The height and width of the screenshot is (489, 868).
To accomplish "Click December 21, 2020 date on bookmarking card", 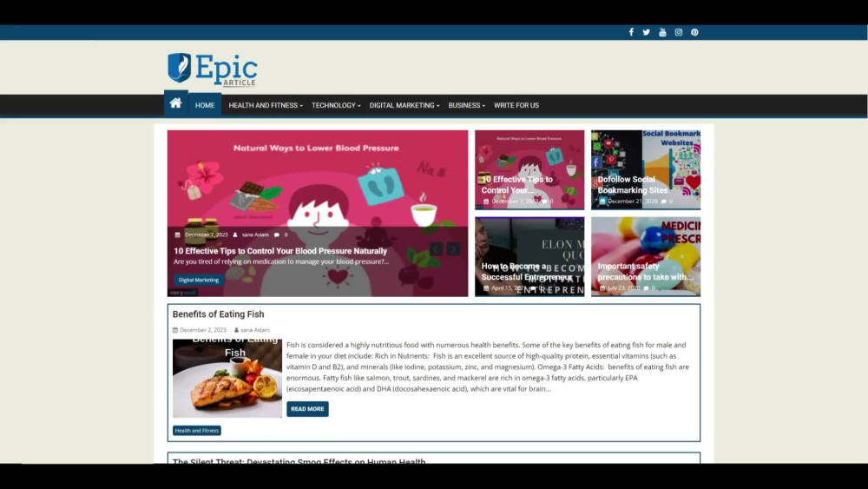I will coord(632,201).
